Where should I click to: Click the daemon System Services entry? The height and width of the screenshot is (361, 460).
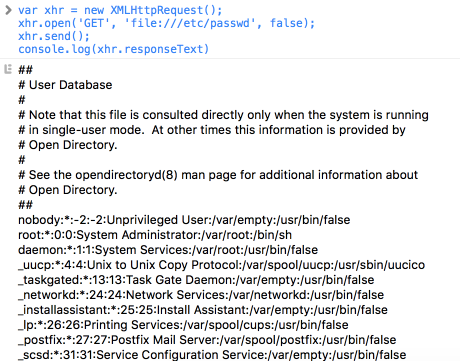[x=168, y=250]
